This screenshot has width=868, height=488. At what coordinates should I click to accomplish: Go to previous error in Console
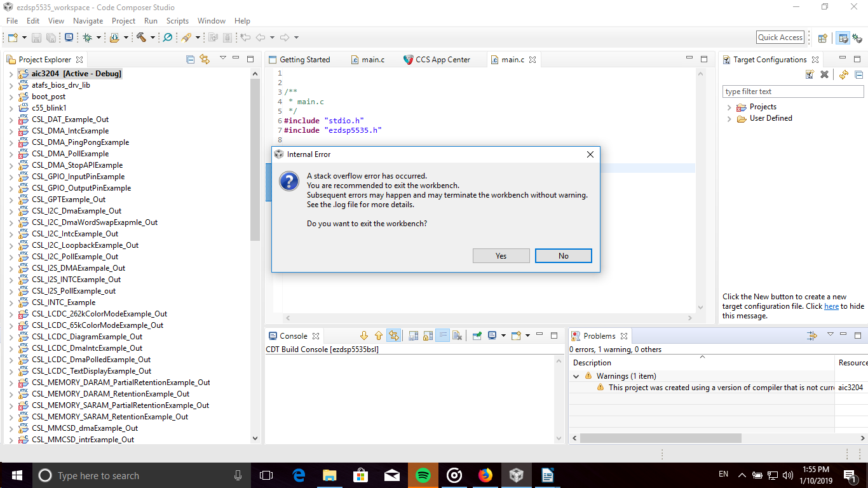tap(379, 335)
